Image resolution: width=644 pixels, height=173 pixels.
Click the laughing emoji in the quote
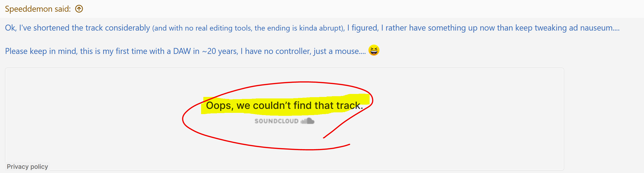374,50
